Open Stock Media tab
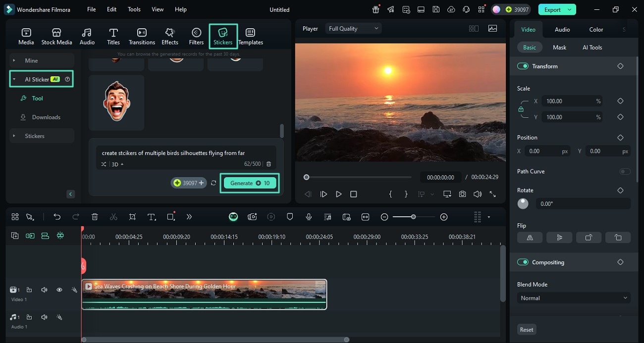 tap(56, 37)
